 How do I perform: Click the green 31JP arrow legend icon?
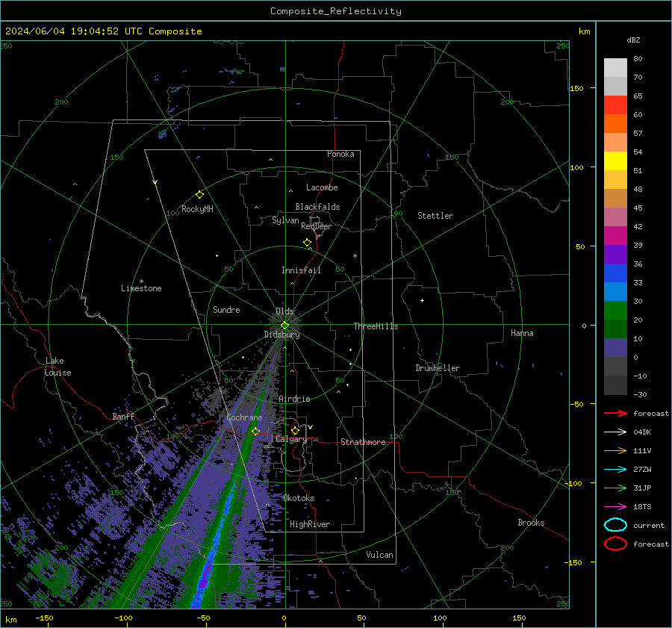click(615, 488)
